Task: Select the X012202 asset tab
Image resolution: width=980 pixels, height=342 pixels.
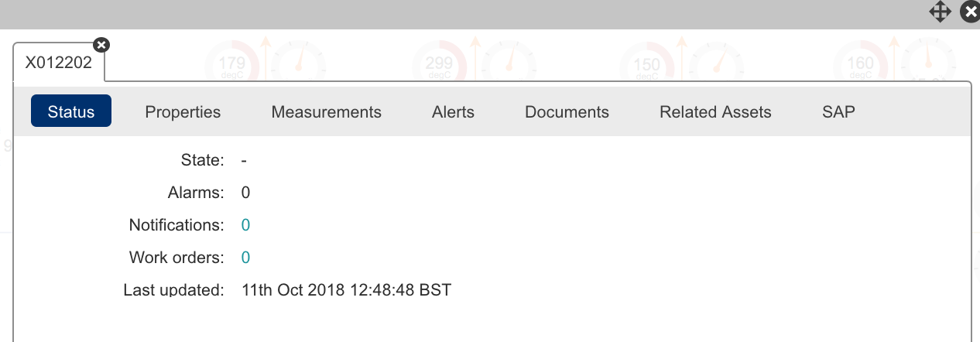Action: [59, 63]
